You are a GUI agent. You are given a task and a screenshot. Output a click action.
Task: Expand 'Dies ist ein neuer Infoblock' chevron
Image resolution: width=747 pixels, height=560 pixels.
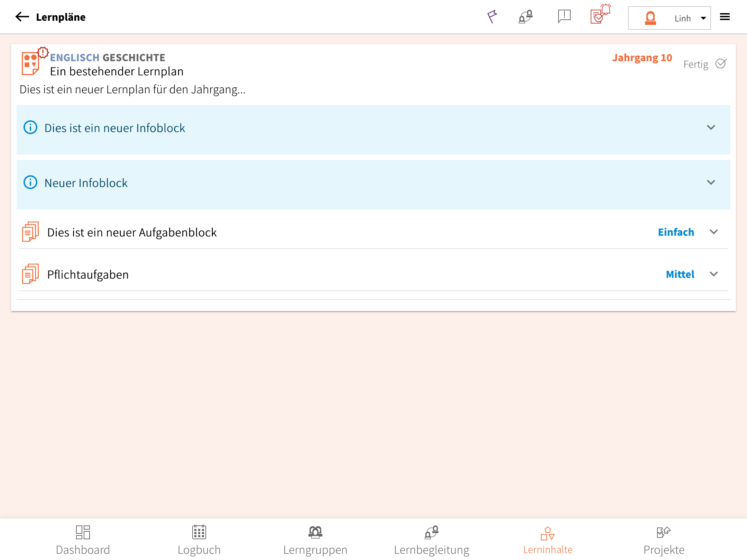[x=711, y=128]
